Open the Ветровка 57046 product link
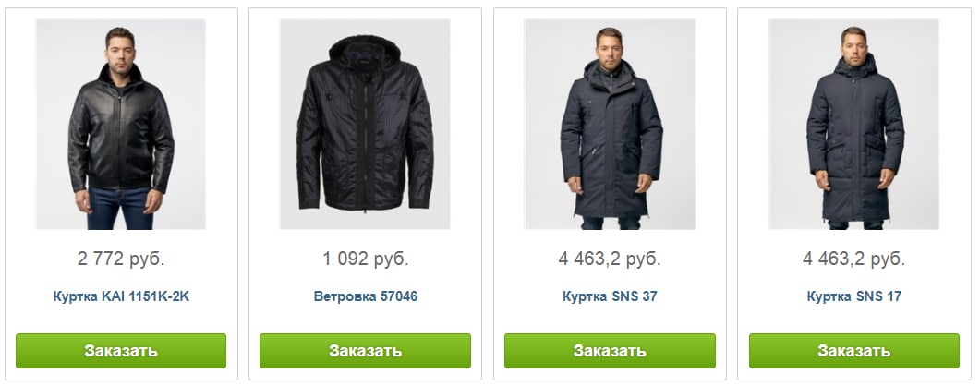 (x=366, y=296)
